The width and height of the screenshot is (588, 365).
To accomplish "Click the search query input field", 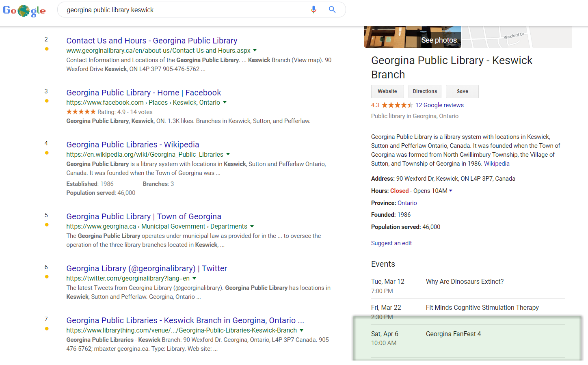I will (185, 10).
